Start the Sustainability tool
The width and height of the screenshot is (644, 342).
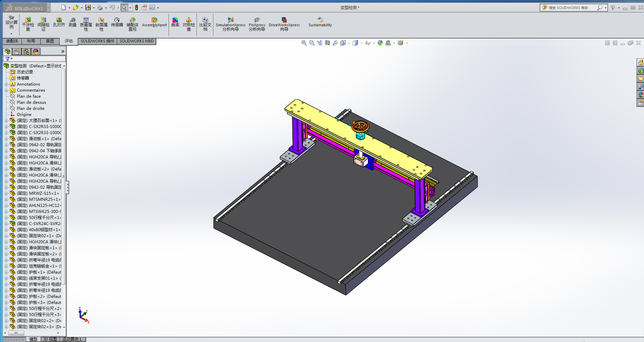pyautogui.click(x=320, y=22)
